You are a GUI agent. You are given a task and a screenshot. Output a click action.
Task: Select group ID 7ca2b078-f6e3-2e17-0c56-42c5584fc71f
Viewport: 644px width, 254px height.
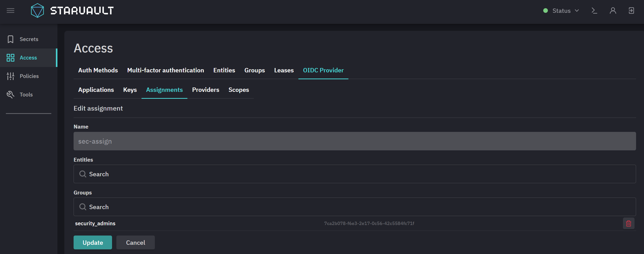pyautogui.click(x=369, y=223)
